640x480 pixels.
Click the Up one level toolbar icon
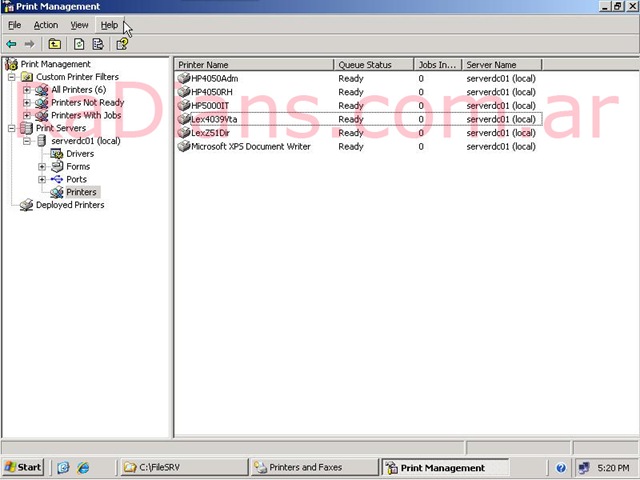(54, 44)
